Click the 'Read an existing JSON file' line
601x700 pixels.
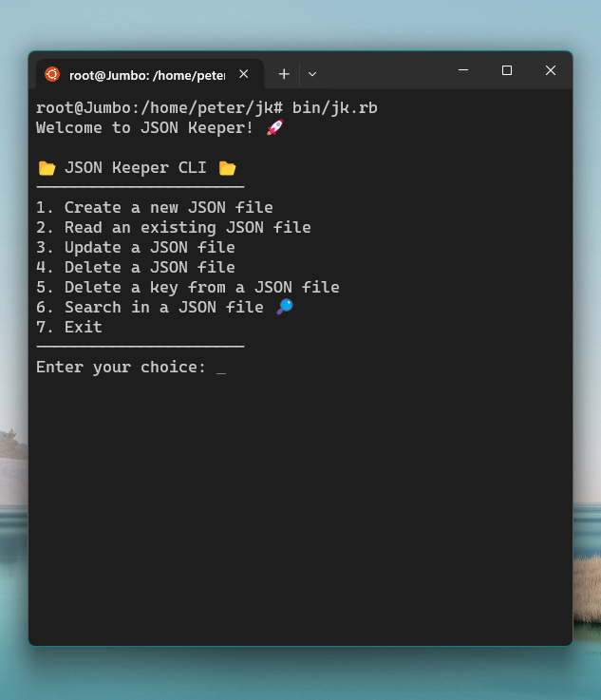coord(173,227)
